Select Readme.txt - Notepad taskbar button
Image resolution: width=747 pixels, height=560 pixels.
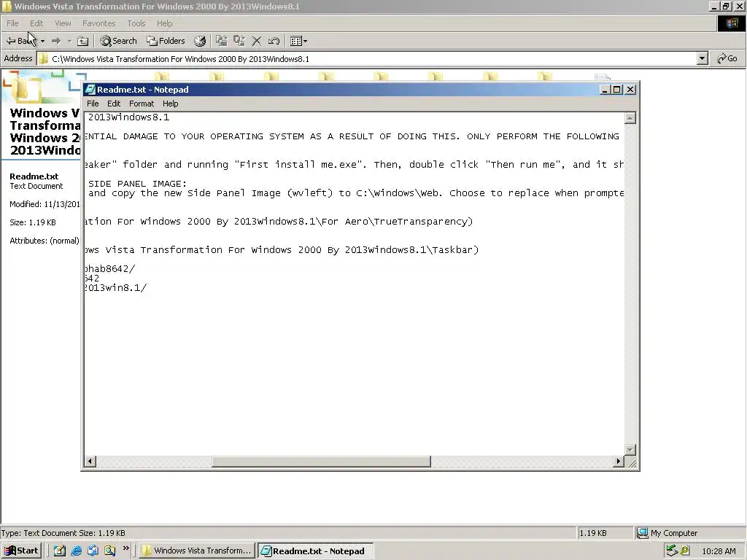(315, 551)
